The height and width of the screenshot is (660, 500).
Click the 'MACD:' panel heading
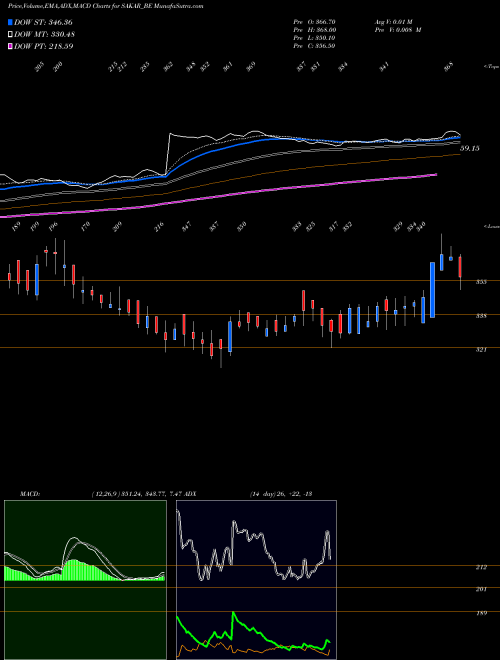coord(29,494)
